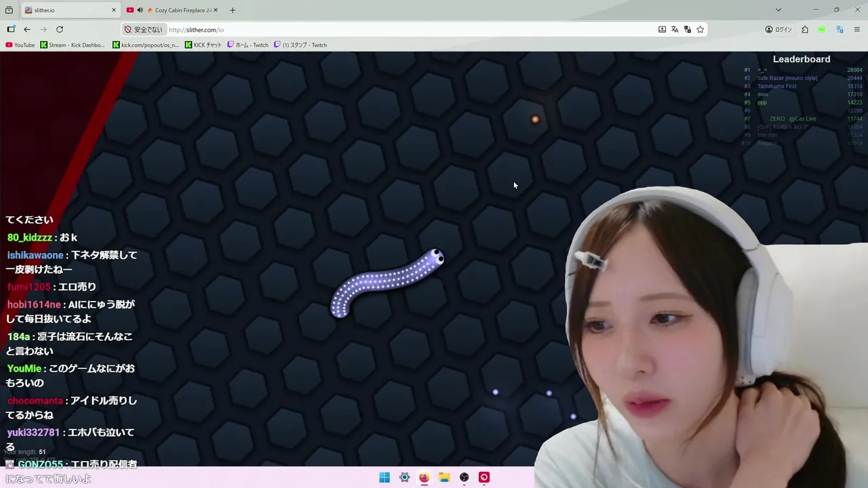Close the Cozy Cabin Fireplace tab
The width and height of the screenshot is (868, 488).
tap(215, 10)
